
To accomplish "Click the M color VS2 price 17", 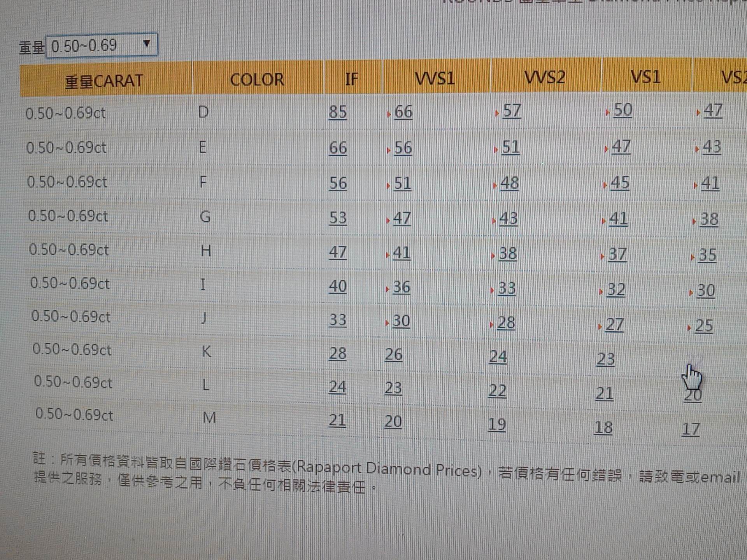I will coord(691,429).
